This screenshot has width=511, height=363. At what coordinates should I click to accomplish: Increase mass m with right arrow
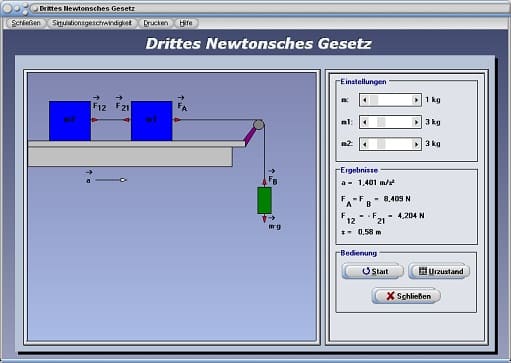point(416,100)
